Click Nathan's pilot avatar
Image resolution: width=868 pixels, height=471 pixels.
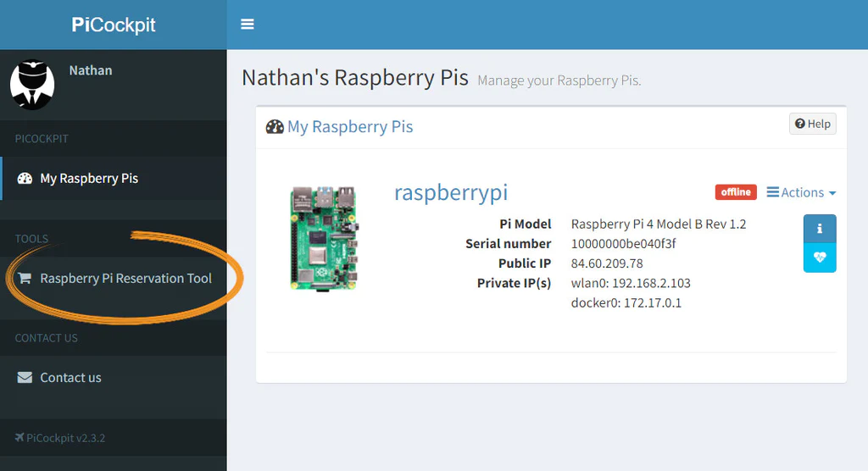coord(32,85)
